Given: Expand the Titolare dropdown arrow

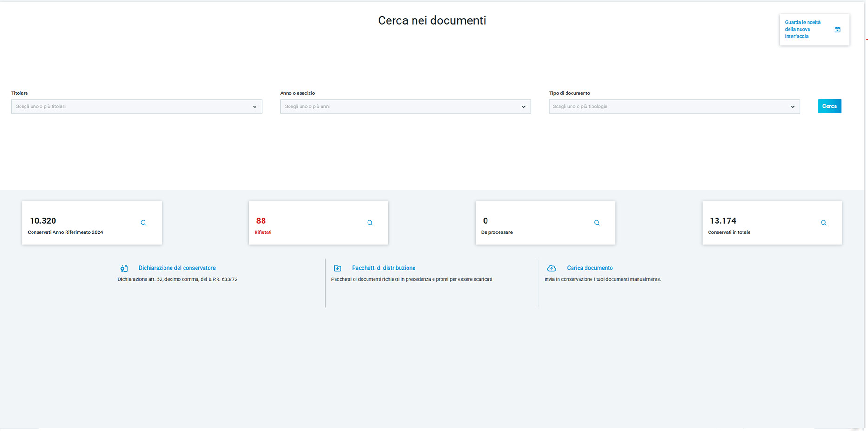Looking at the screenshot, I should [255, 107].
